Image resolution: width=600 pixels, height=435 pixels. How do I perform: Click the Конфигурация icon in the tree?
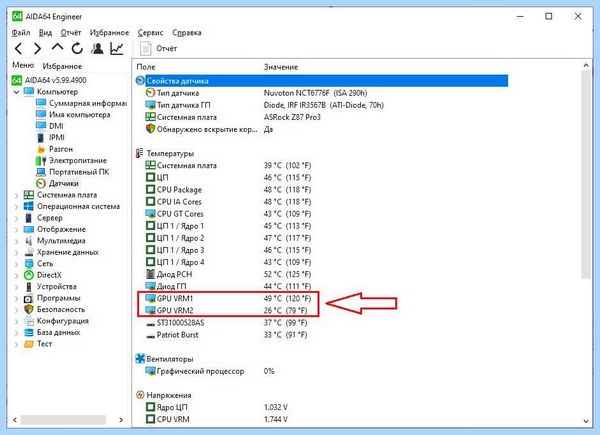pos(29,321)
